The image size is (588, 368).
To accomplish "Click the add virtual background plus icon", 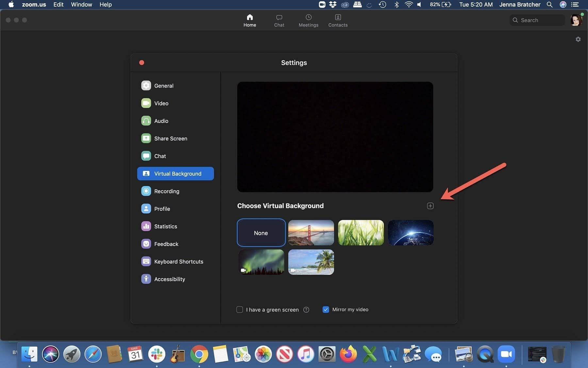I will pyautogui.click(x=430, y=206).
